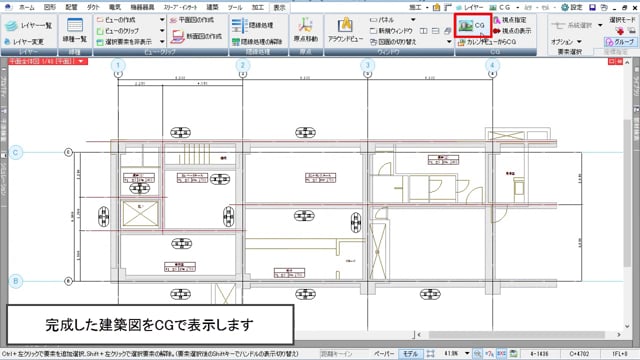This screenshot has height=360, width=640.
Task: Expand ビューのクリップ dropdown arrow
Action: pos(162,31)
